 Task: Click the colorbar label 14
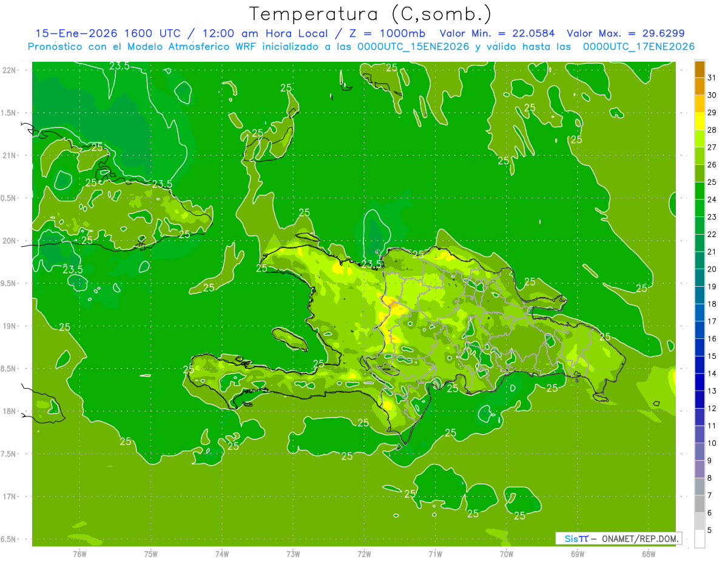point(712,373)
